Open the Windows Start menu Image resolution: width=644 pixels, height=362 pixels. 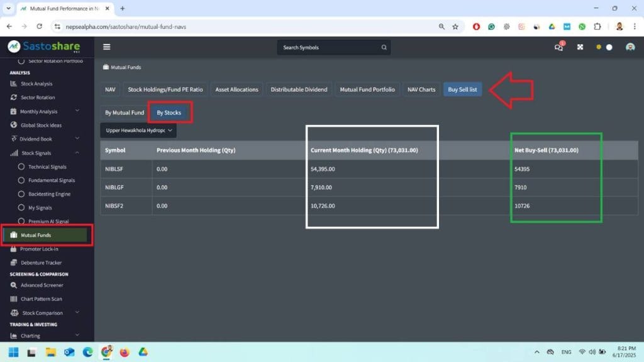(14, 352)
